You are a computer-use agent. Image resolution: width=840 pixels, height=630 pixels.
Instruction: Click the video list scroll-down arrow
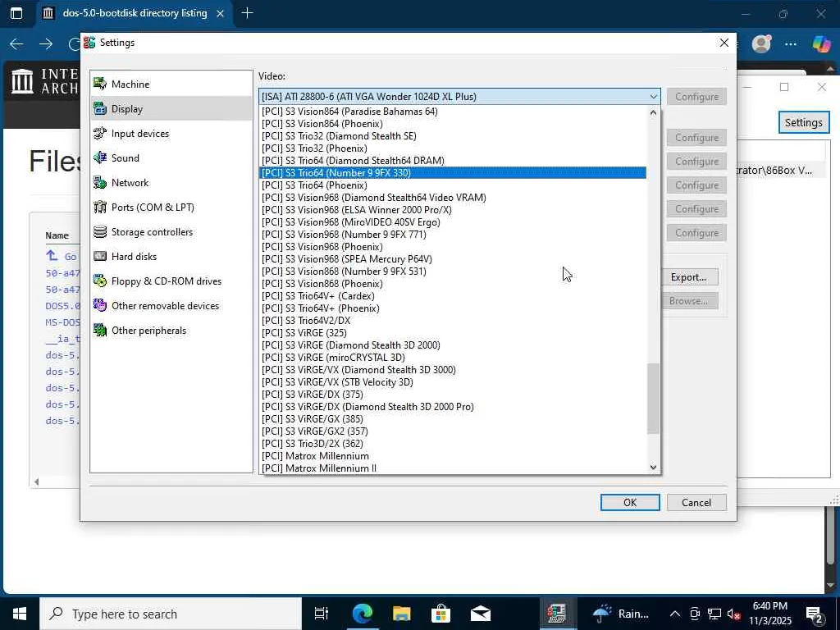653,467
